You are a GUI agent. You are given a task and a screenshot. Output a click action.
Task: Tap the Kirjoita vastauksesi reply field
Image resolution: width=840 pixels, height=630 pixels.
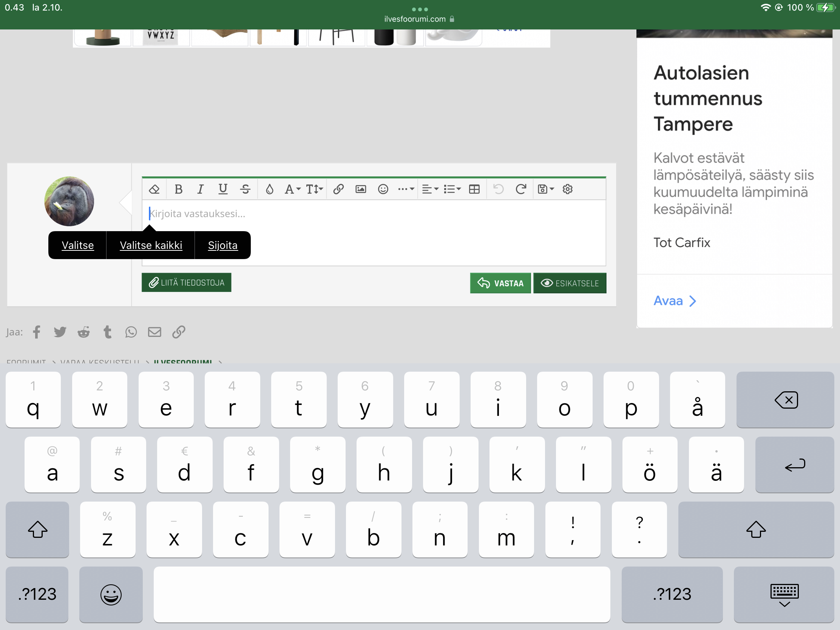[374, 214]
